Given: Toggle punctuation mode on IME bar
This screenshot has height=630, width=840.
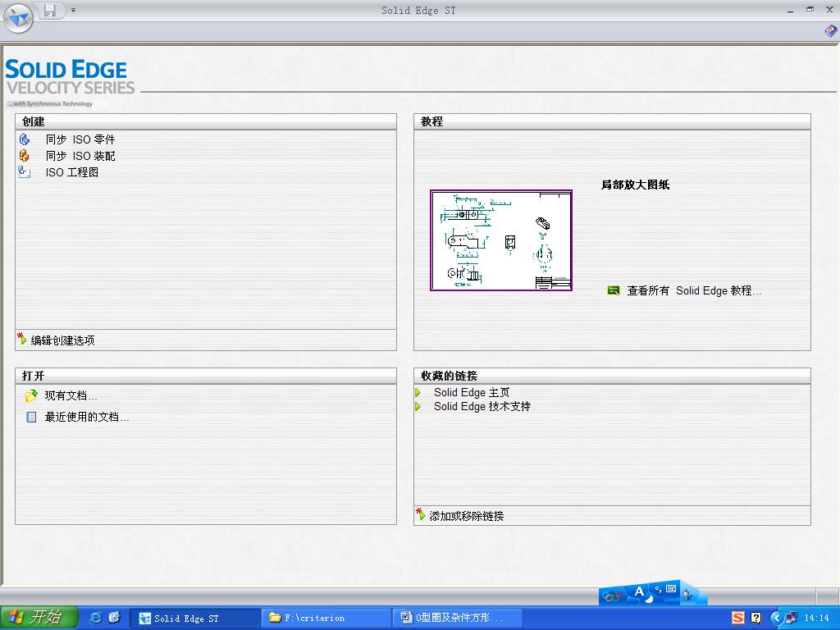Looking at the screenshot, I should [x=659, y=590].
